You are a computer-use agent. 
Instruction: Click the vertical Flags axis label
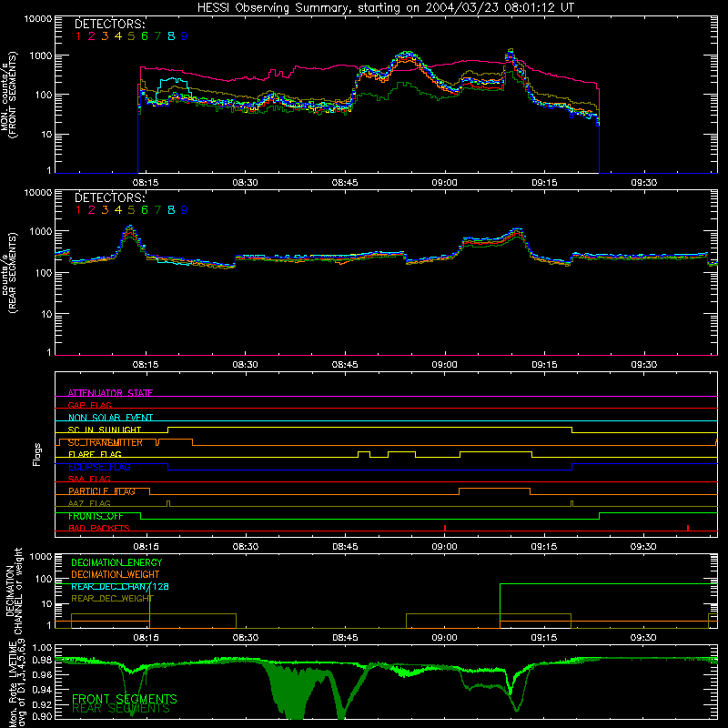[x=37, y=454]
